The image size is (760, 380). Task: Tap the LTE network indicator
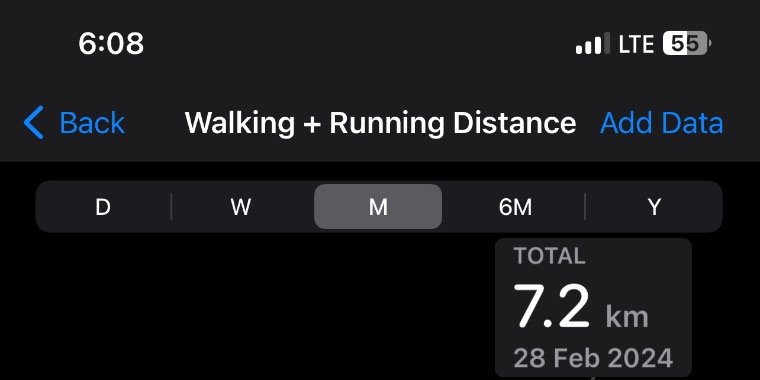pos(636,44)
